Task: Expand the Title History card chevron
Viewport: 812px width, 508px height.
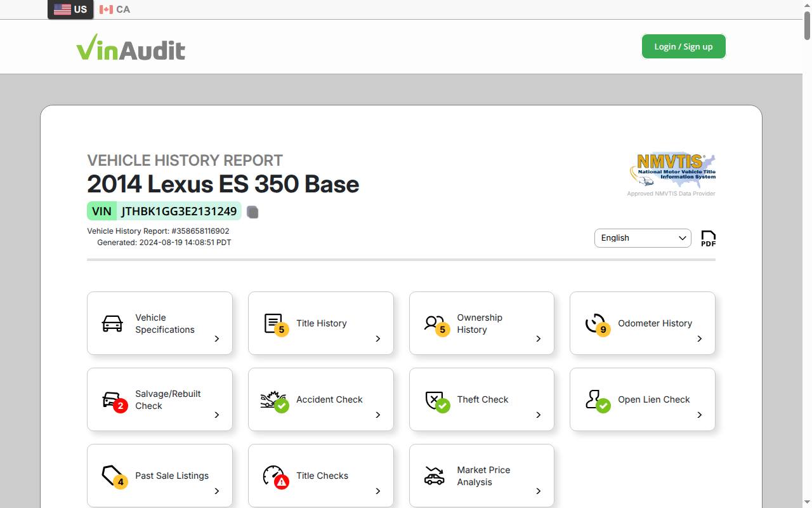Action: click(378, 338)
